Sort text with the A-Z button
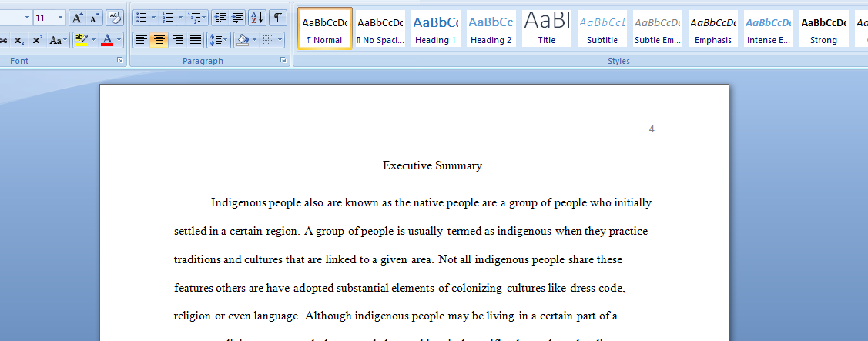 (x=257, y=18)
